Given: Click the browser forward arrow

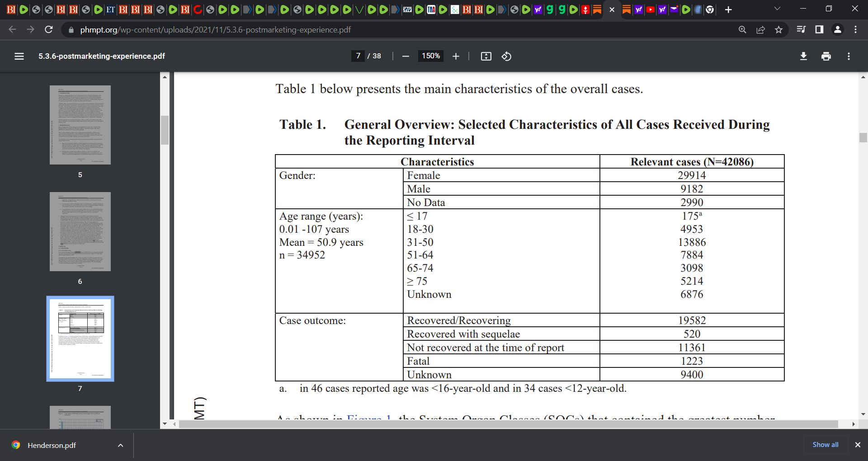Looking at the screenshot, I should point(30,29).
